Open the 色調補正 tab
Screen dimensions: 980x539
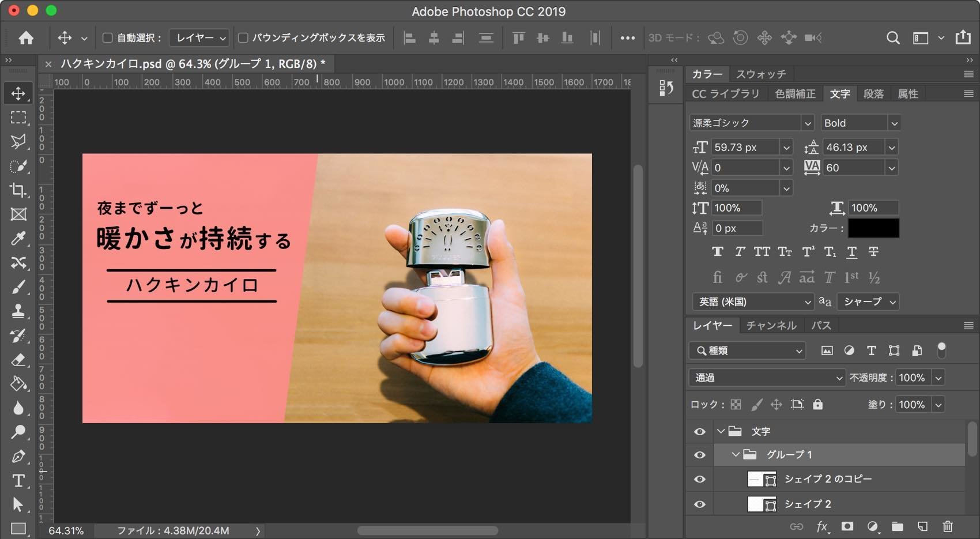click(796, 94)
